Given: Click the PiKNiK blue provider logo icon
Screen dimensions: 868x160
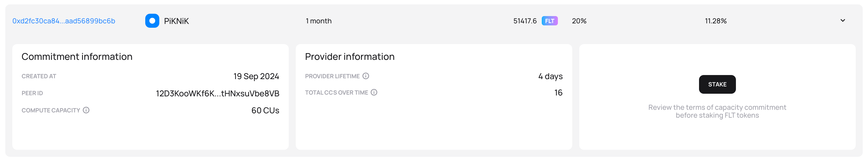Looking at the screenshot, I should [x=152, y=21].
